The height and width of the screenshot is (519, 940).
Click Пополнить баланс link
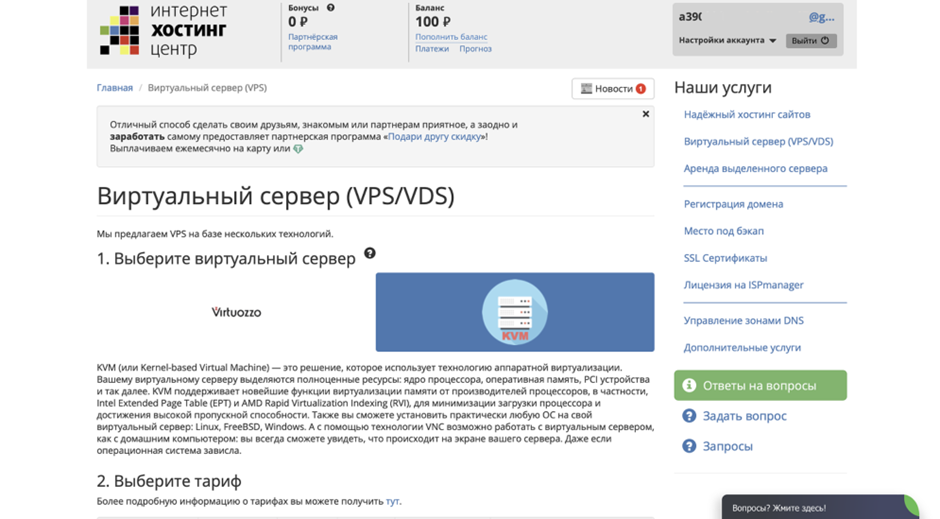pos(451,37)
